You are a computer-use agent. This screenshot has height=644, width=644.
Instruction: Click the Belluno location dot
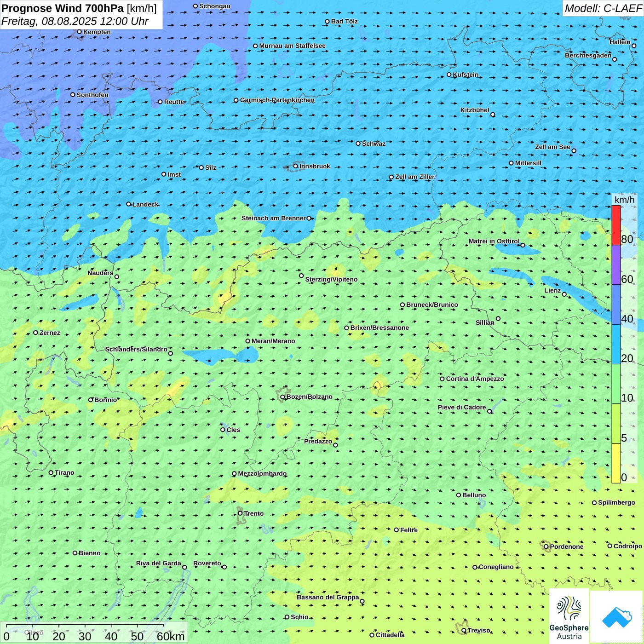point(459,495)
